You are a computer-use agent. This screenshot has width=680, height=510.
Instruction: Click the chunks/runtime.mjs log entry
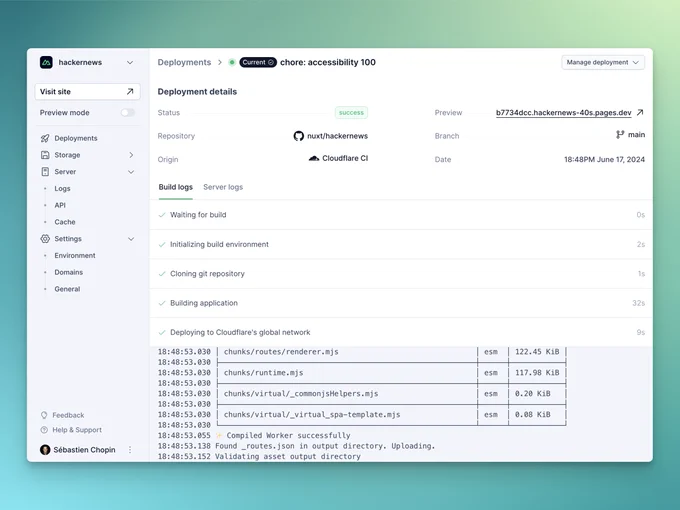click(x=263, y=373)
